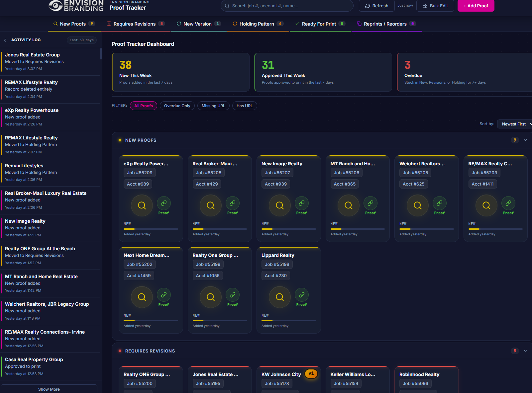This screenshot has height=393, width=532.
Task: Click the search job/account input field
Action: pyautogui.click(x=287, y=6)
